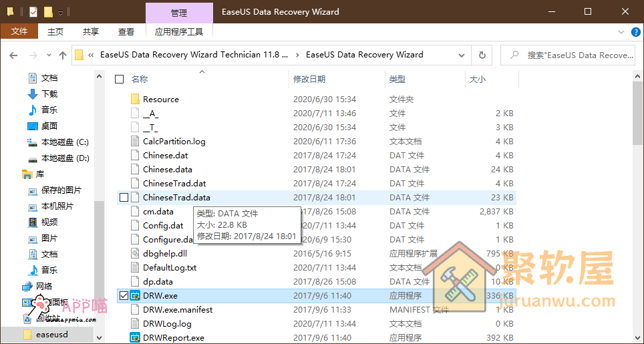The width and height of the screenshot is (644, 344).
Task: Click the CalcPartition.log file icon
Action: (x=135, y=141)
